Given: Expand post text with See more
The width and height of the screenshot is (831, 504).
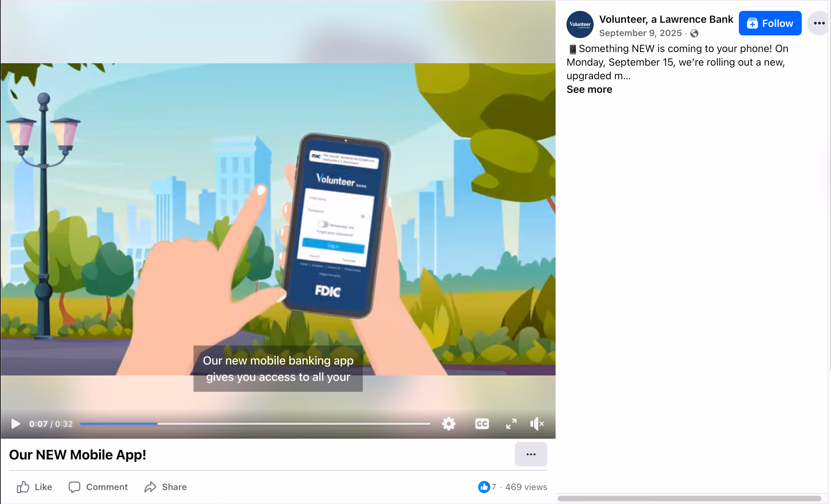Looking at the screenshot, I should point(589,89).
